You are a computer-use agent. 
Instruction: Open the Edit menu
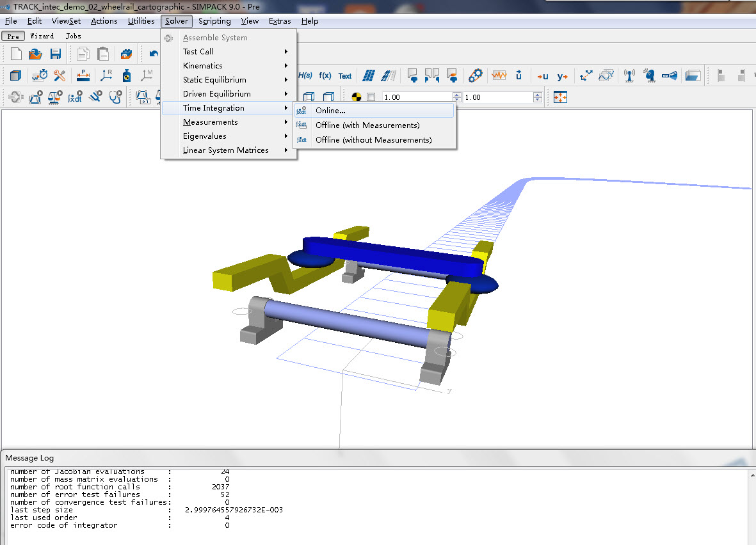34,21
